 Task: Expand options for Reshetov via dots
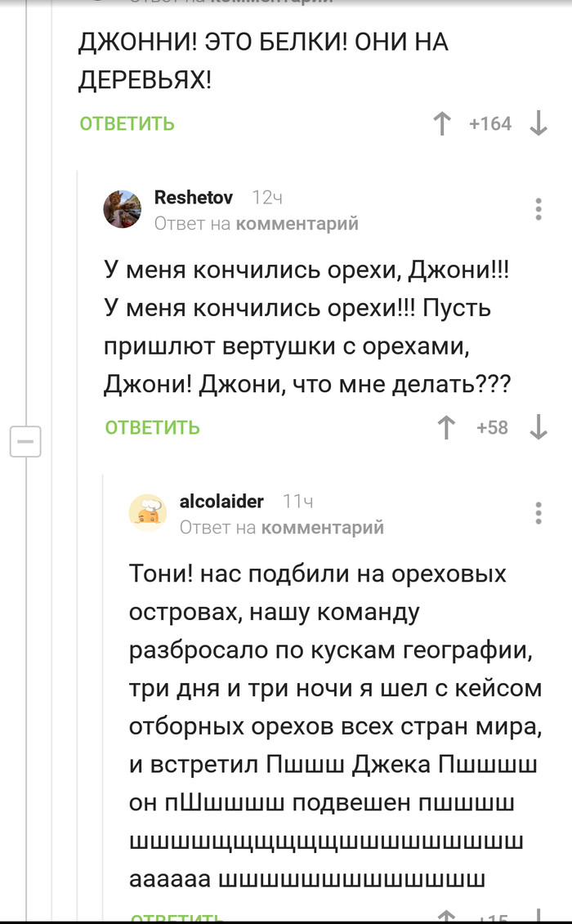click(538, 209)
